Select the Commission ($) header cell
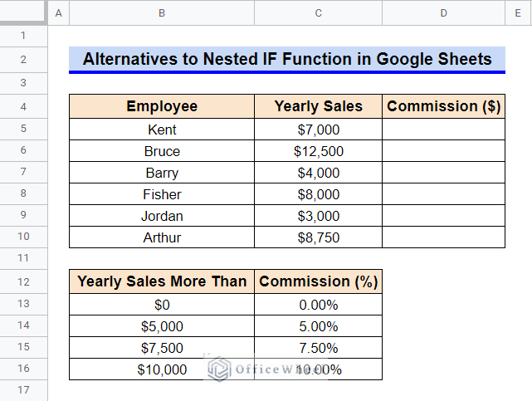 443,106
